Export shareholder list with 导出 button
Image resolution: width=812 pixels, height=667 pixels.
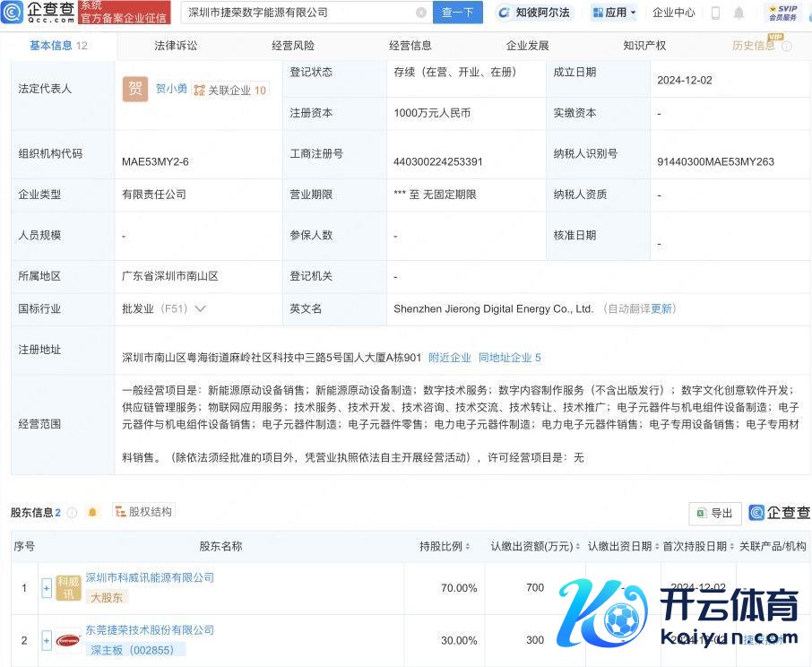click(714, 513)
